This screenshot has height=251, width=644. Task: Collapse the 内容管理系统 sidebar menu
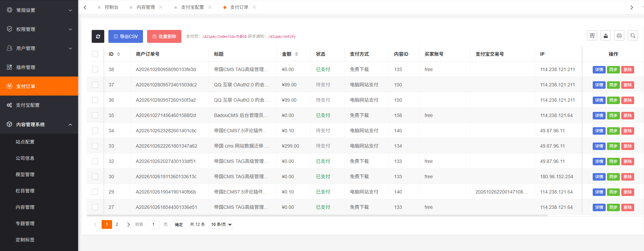(39, 124)
